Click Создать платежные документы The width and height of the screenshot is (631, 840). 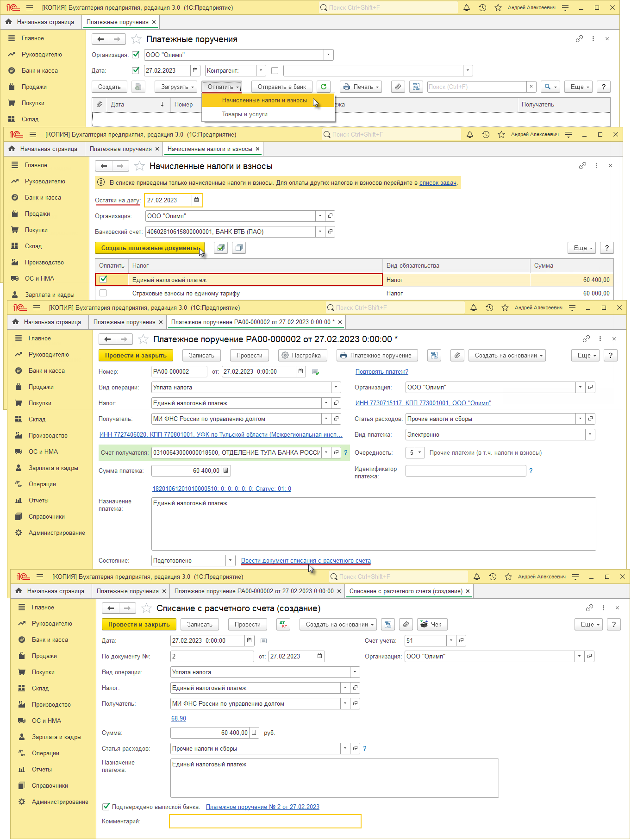coord(150,248)
